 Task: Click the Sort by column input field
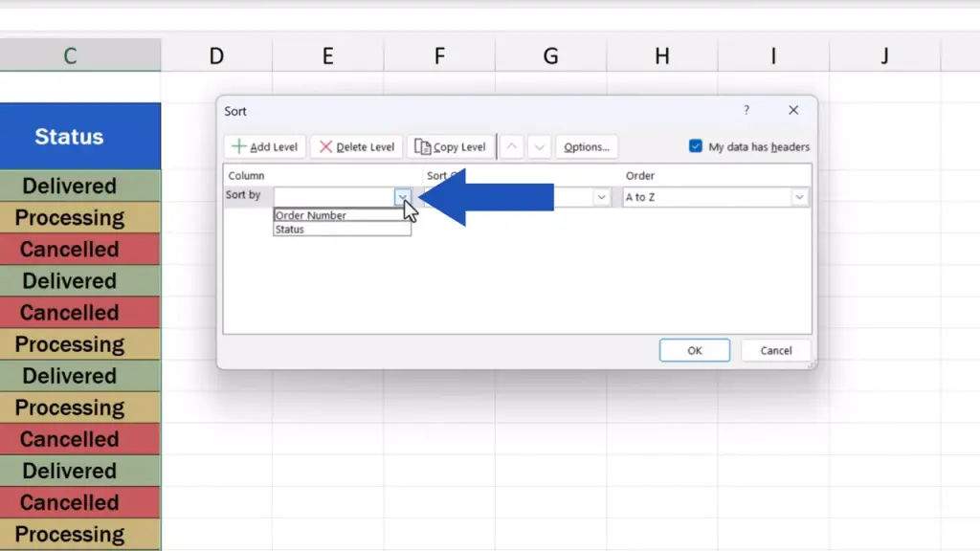333,197
